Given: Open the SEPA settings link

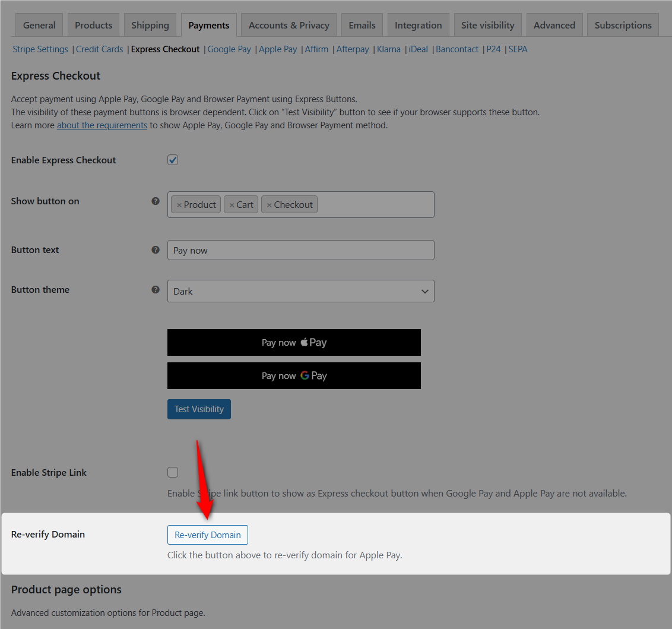Looking at the screenshot, I should pyautogui.click(x=518, y=49).
